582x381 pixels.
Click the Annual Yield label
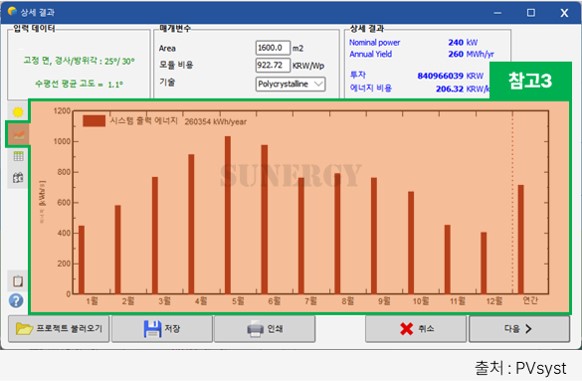pos(370,54)
